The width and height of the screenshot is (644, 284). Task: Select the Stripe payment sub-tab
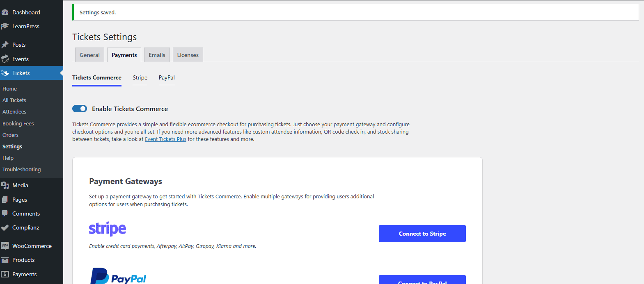click(x=140, y=77)
